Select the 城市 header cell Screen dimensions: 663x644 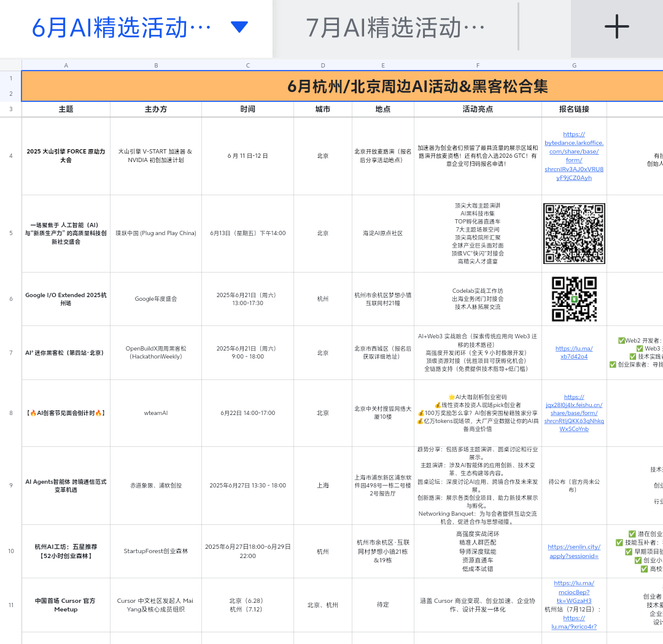pos(323,109)
